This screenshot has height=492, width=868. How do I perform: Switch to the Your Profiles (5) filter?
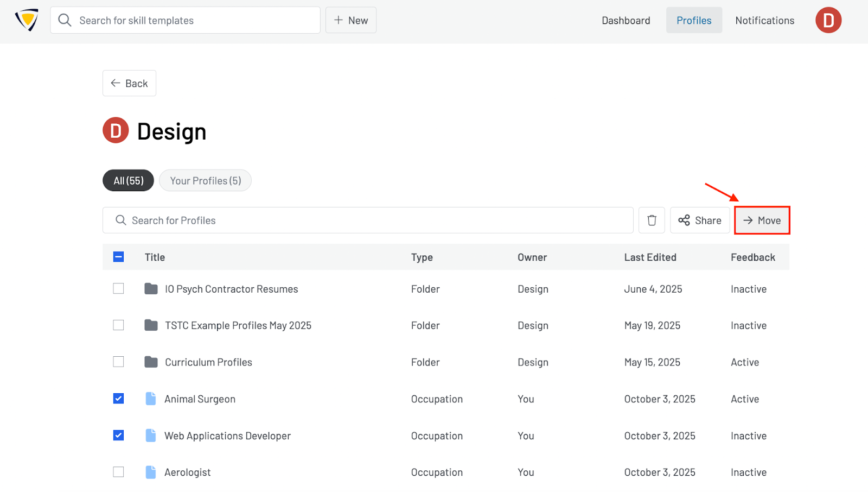pyautogui.click(x=205, y=181)
